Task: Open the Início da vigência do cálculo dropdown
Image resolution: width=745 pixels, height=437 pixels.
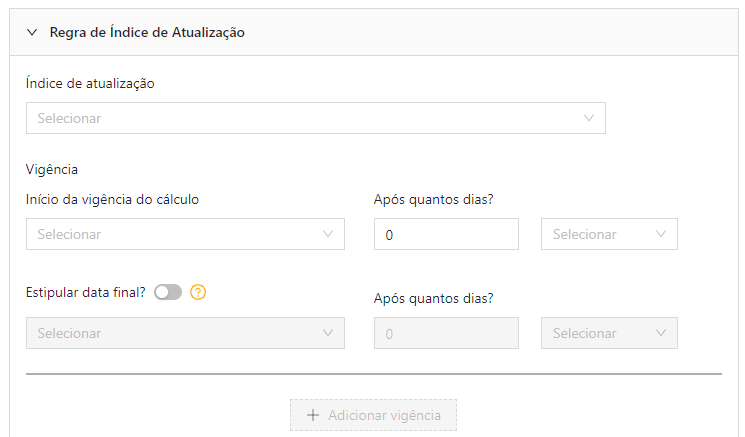Action: [185, 234]
